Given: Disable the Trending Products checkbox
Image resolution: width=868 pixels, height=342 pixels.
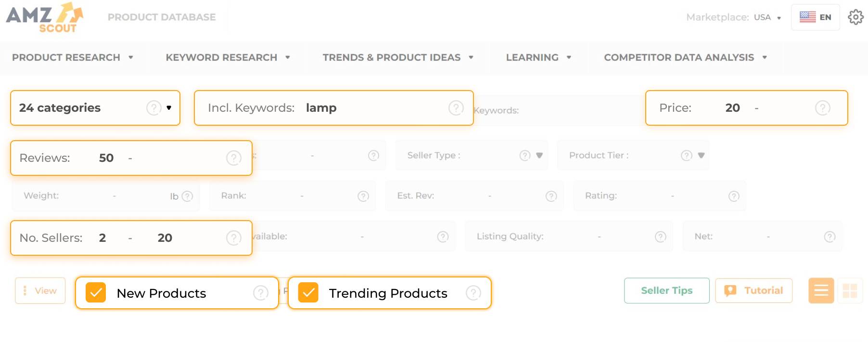Looking at the screenshot, I should 309,293.
